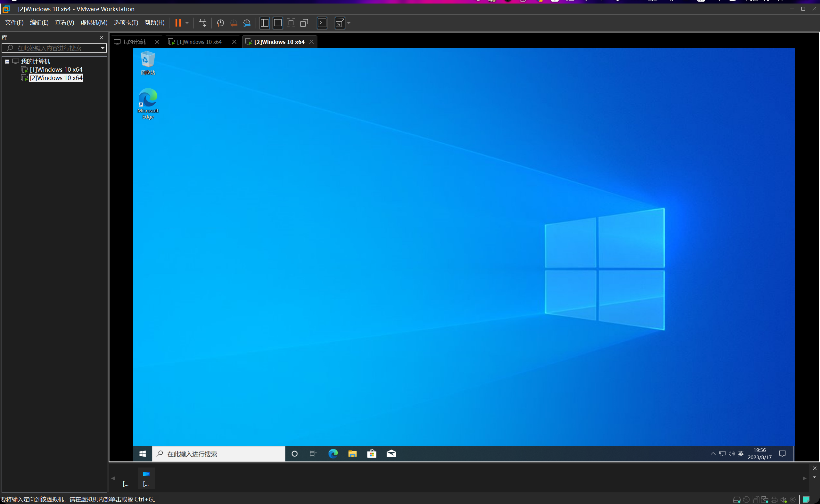Select 我的计算机 in the library tree

35,61
